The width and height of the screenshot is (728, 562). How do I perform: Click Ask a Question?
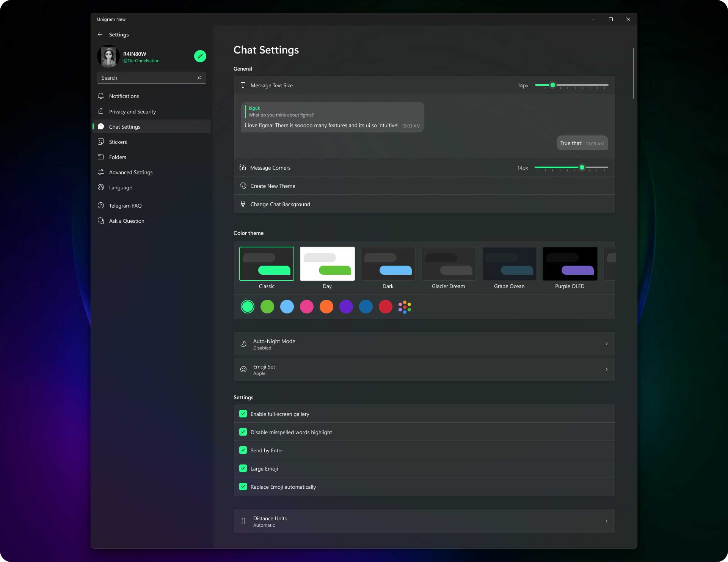coord(152,220)
